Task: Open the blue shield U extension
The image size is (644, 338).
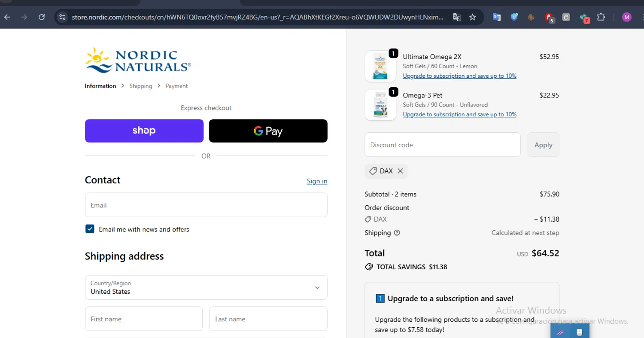Action: point(514,17)
